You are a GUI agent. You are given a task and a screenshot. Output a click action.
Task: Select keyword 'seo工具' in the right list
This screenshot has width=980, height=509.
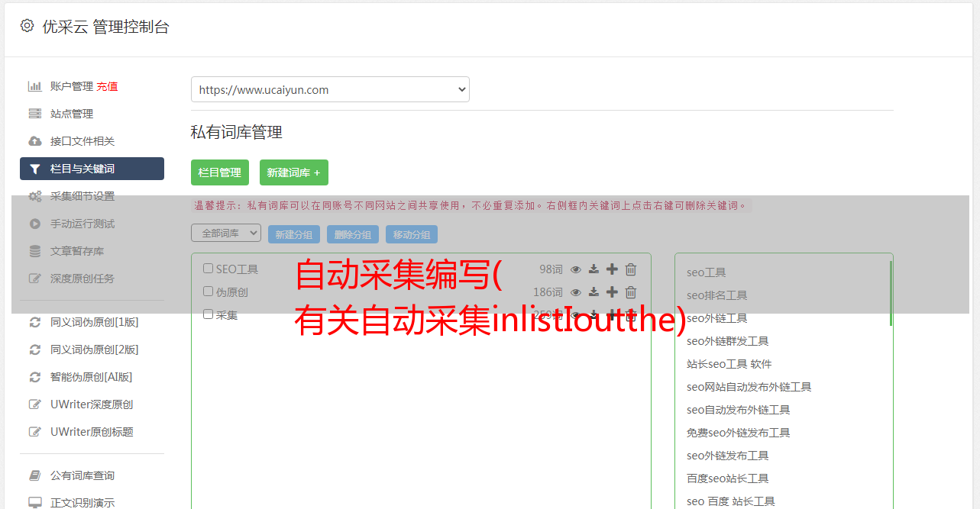(706, 272)
